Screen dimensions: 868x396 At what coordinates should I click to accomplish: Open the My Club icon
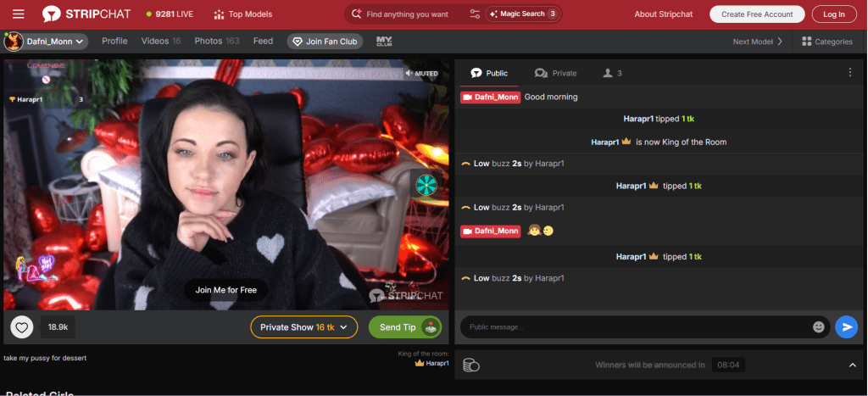click(x=384, y=41)
